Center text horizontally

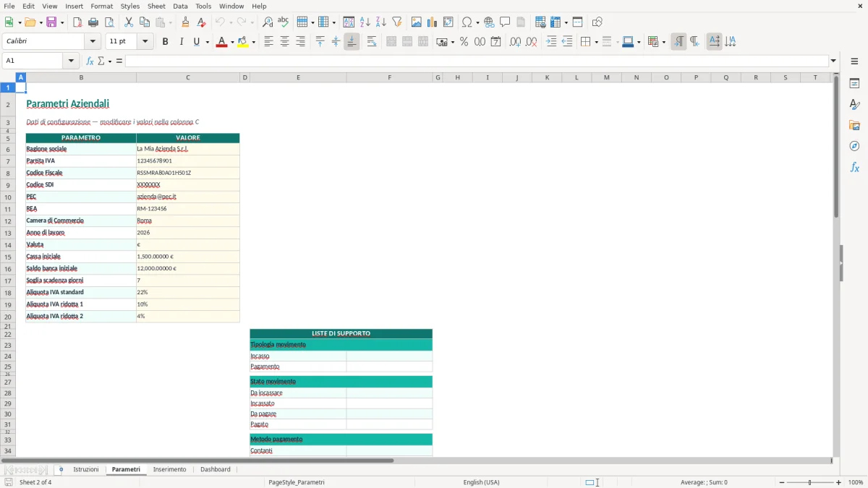click(x=284, y=42)
